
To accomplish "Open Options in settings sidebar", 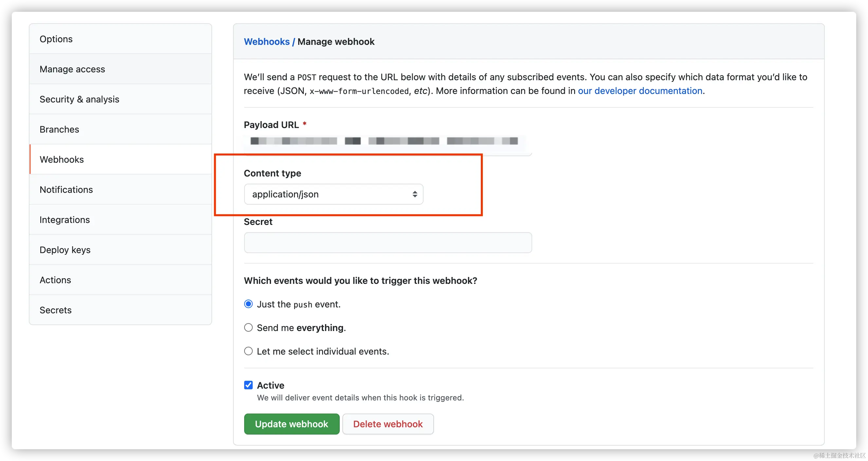I will [x=56, y=39].
